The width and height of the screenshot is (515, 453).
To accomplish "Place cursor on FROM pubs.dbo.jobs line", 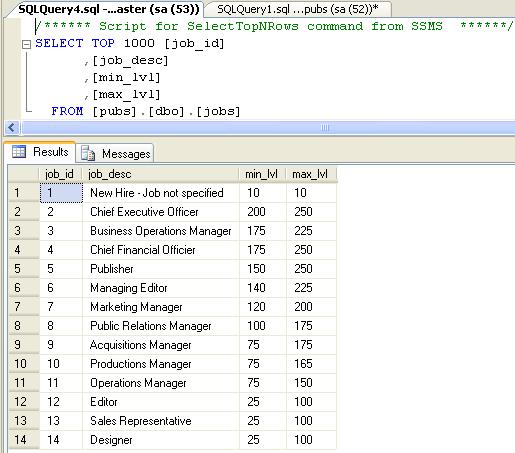I will tap(146, 111).
